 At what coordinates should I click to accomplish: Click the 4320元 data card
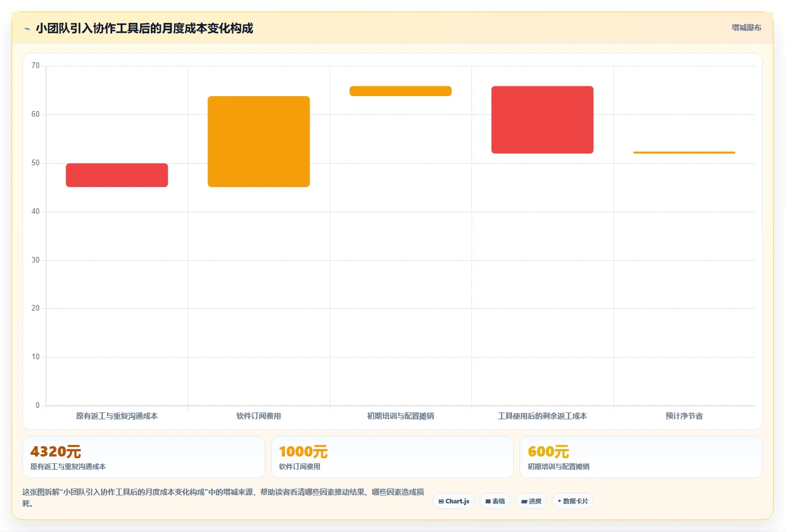point(144,457)
